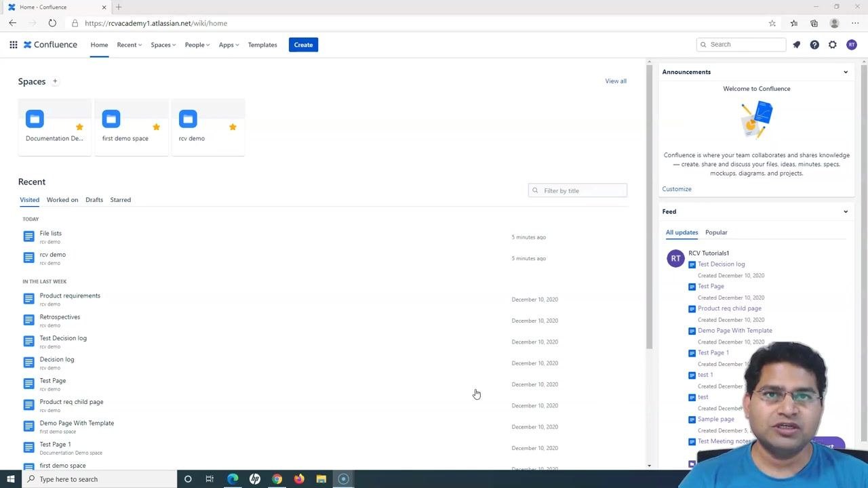The image size is (868, 488).
Task: Launch Firefox from taskbar
Action: click(x=299, y=479)
